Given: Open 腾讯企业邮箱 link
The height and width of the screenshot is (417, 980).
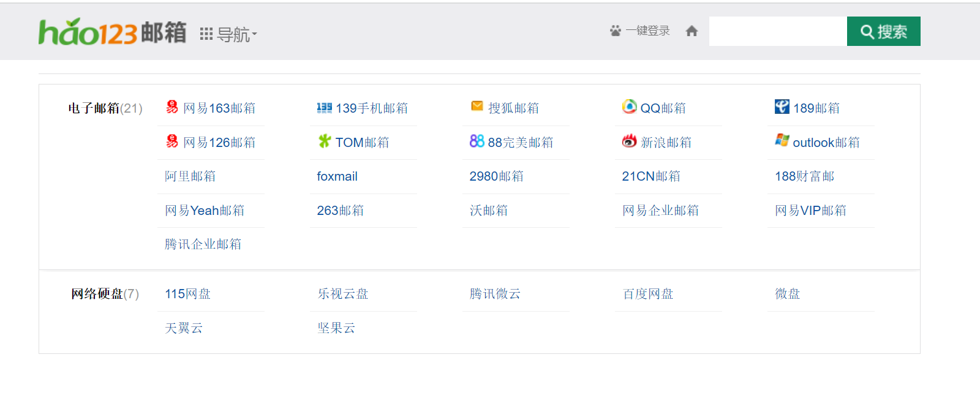Looking at the screenshot, I should pos(203,244).
